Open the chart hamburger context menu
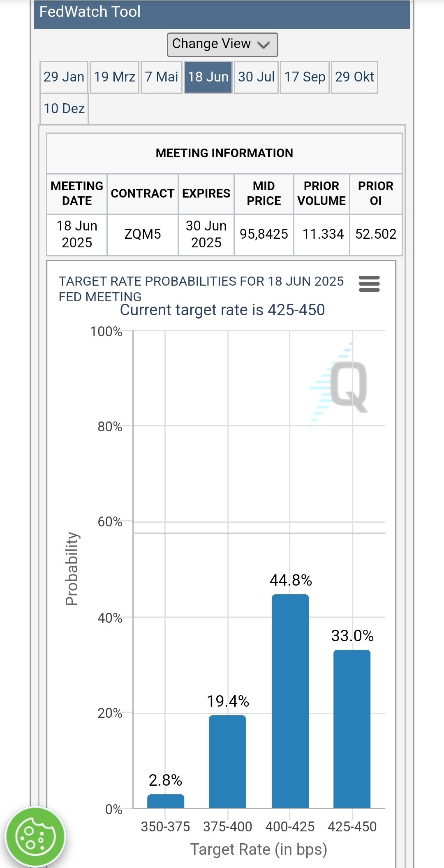Image resolution: width=444 pixels, height=868 pixels. [369, 284]
